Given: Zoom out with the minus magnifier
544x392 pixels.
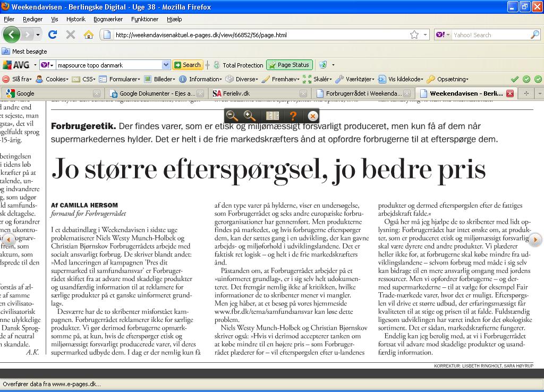Looking at the screenshot, I should tap(232, 116).
